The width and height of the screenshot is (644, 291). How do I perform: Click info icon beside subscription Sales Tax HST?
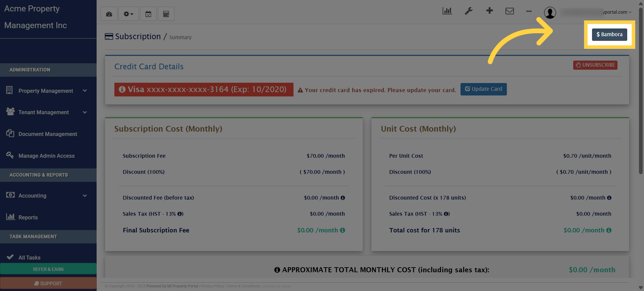pos(180,214)
